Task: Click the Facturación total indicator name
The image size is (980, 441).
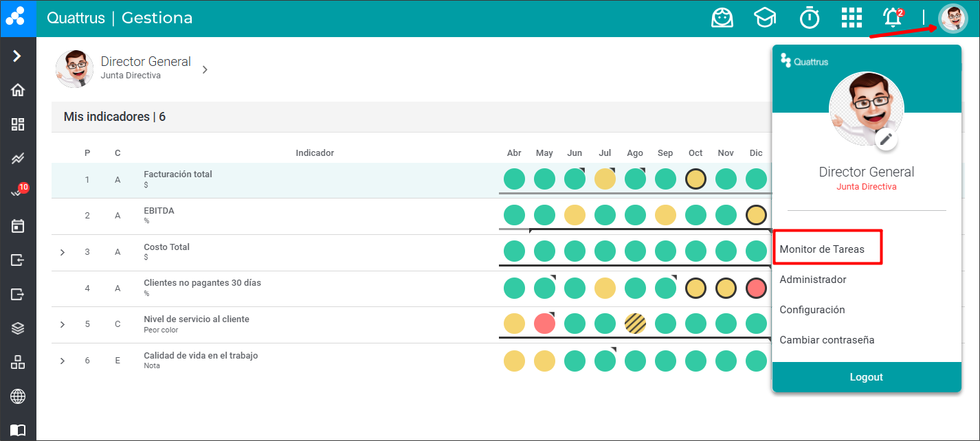Action: (178, 174)
